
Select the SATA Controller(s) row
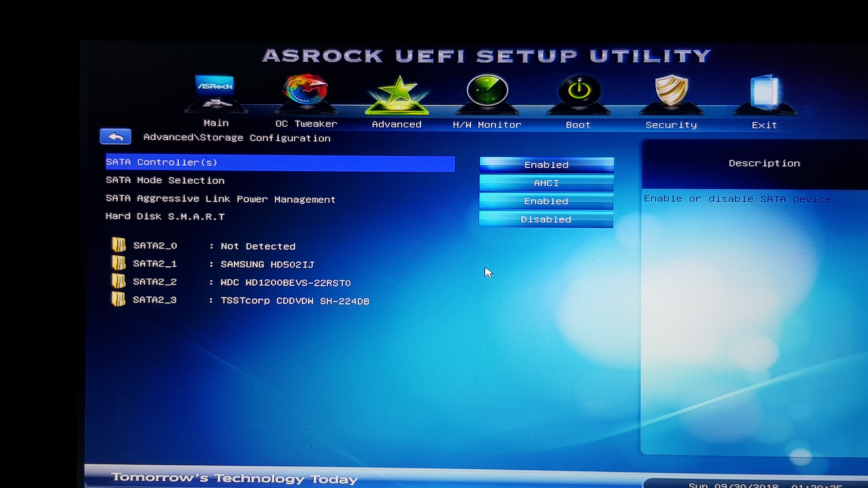click(x=280, y=163)
